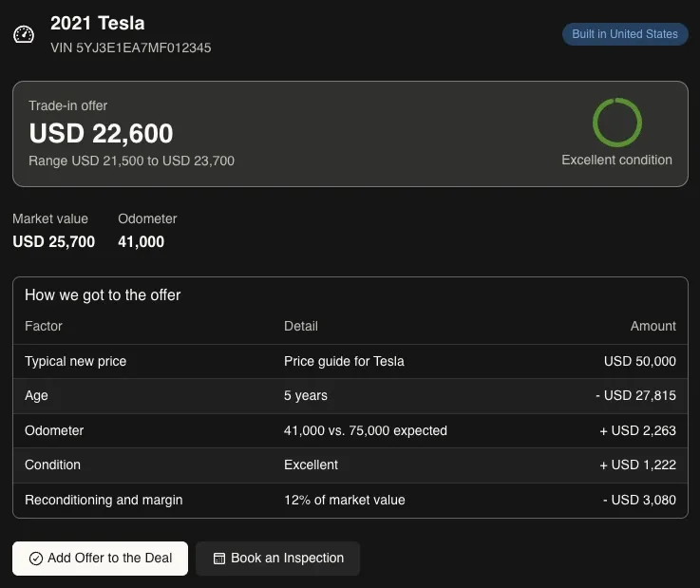Viewport: 700px width, 588px height.
Task: Click the Odometer factor in the table
Action: tap(54, 430)
